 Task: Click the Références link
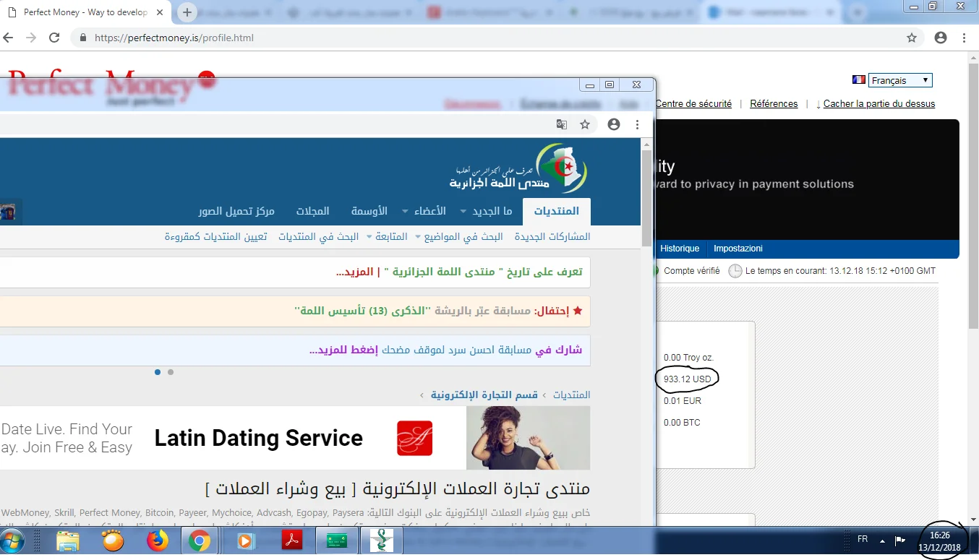click(774, 104)
